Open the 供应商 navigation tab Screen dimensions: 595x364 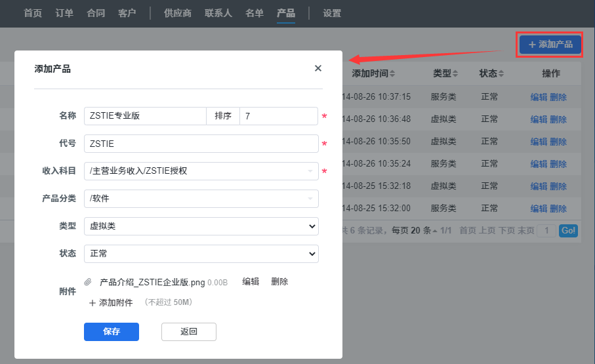point(178,13)
